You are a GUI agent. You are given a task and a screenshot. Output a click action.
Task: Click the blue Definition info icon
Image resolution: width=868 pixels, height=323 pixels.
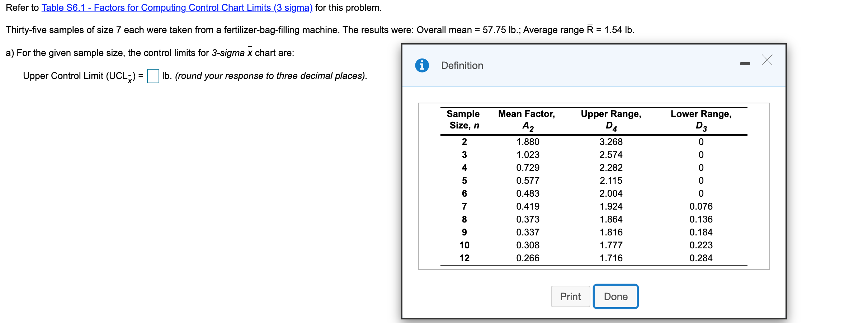[x=422, y=66]
